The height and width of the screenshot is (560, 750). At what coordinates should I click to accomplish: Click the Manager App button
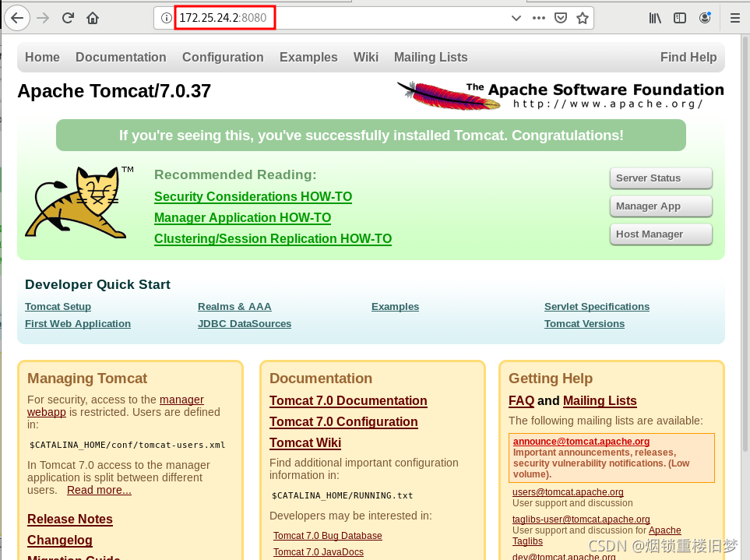point(661,206)
